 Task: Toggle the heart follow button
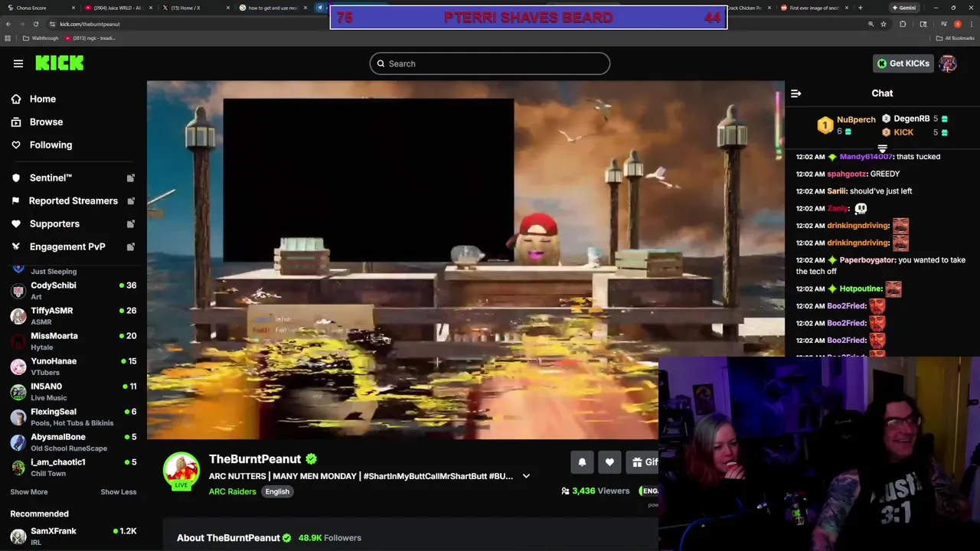pos(609,462)
